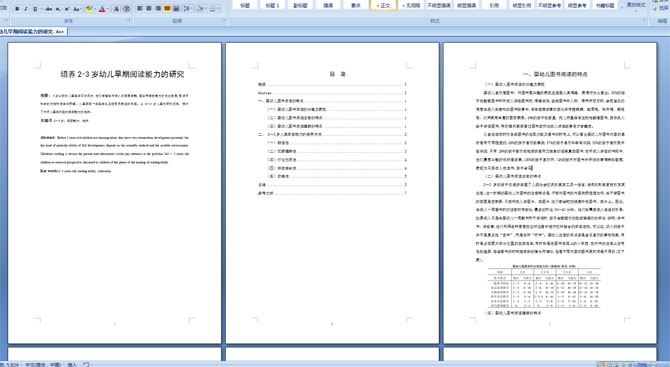Switch to the open document tab
670x367 pixels.
click(33, 31)
